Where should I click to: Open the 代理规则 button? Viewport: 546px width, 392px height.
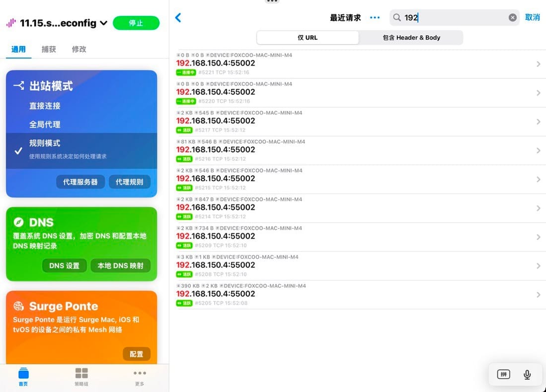[x=130, y=182]
